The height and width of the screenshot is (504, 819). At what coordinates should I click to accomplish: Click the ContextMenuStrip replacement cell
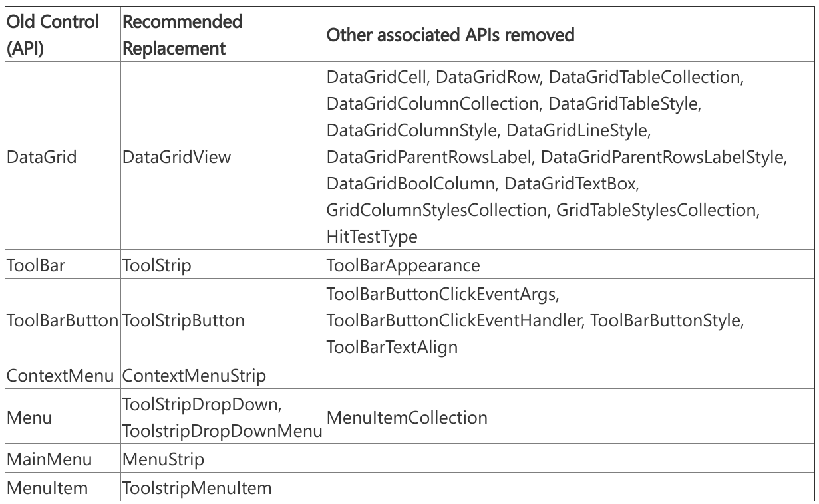click(194, 376)
